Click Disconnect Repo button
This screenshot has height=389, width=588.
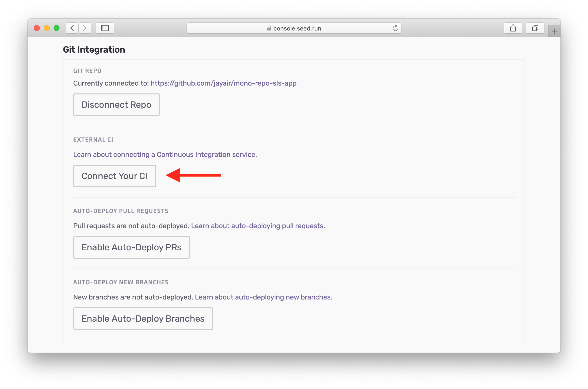click(117, 105)
